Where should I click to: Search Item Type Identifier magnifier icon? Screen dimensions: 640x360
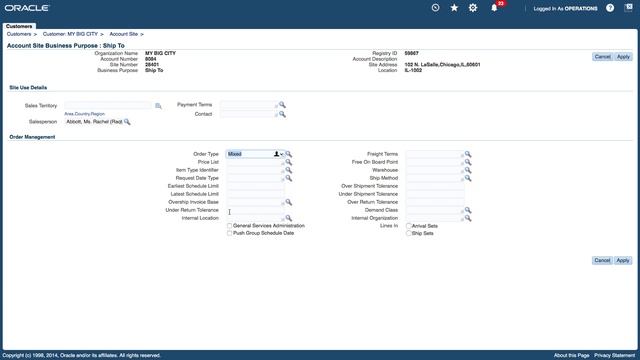pyautogui.click(x=289, y=170)
